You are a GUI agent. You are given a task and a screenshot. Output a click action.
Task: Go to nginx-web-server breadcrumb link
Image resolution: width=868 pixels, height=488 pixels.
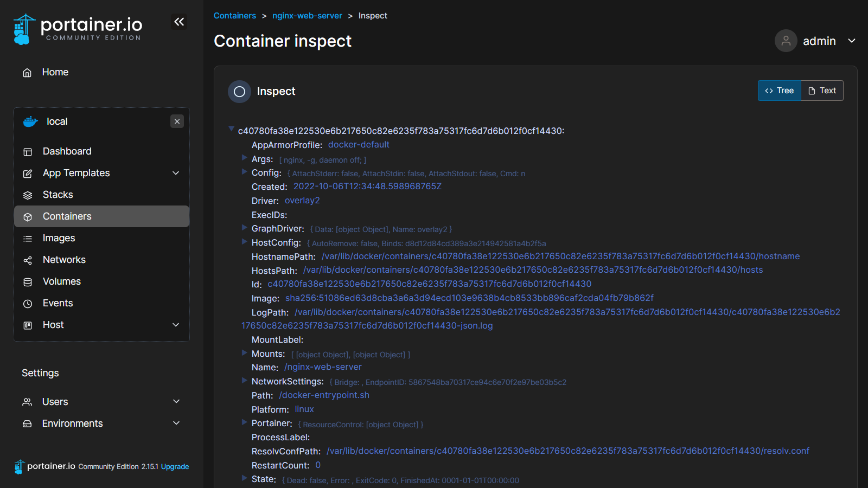(x=307, y=16)
